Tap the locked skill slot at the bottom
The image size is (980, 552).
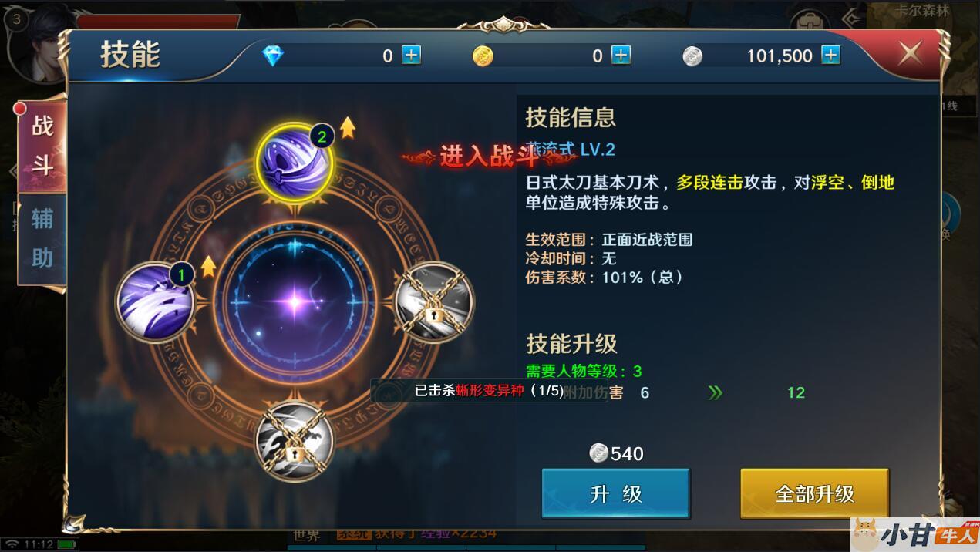coord(295,442)
